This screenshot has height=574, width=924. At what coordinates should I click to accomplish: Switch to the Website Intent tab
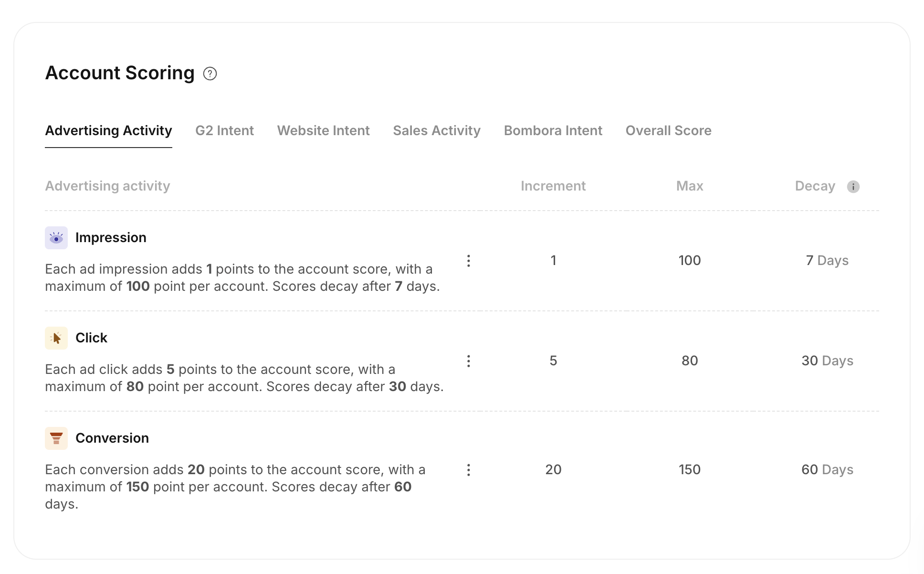pyautogui.click(x=323, y=130)
